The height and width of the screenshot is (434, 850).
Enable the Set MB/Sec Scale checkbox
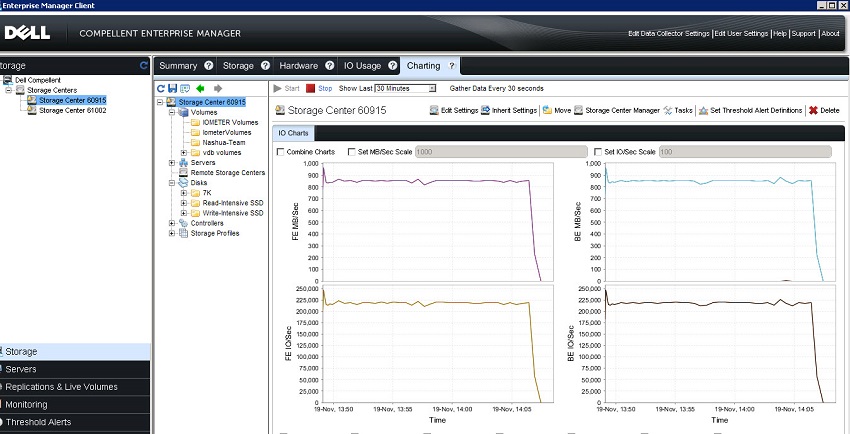click(x=352, y=152)
